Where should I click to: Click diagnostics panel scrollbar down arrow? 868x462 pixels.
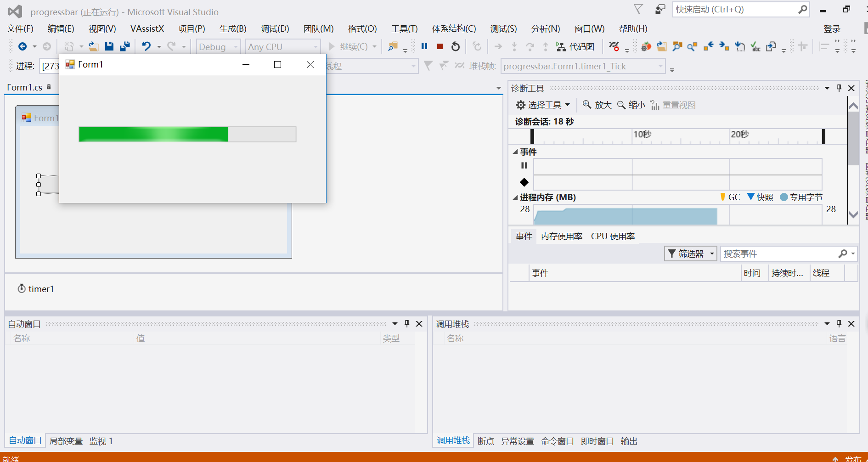coord(853,214)
